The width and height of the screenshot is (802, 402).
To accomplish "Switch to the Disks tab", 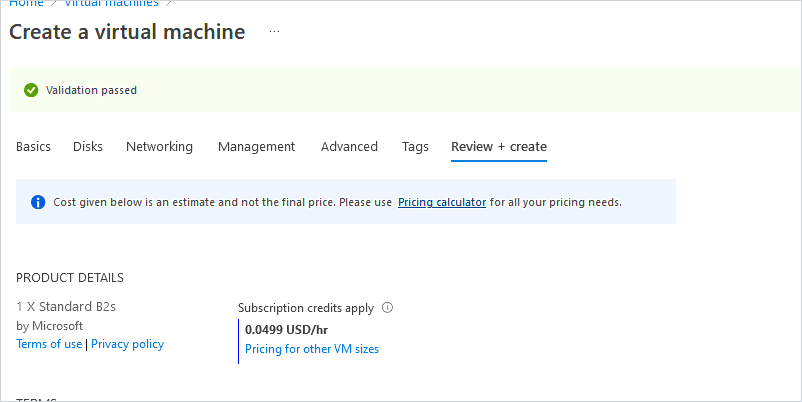I will click(87, 147).
